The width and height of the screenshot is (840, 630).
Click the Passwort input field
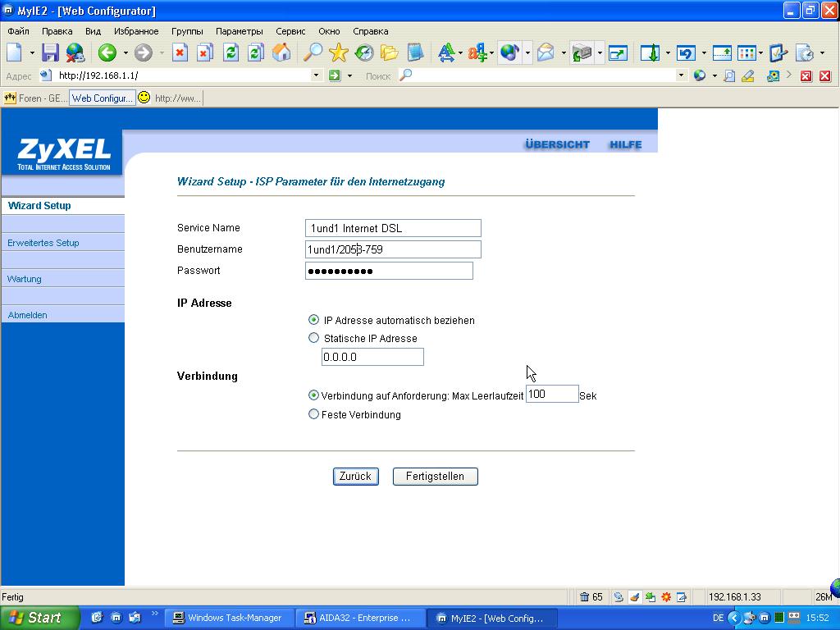click(x=389, y=271)
